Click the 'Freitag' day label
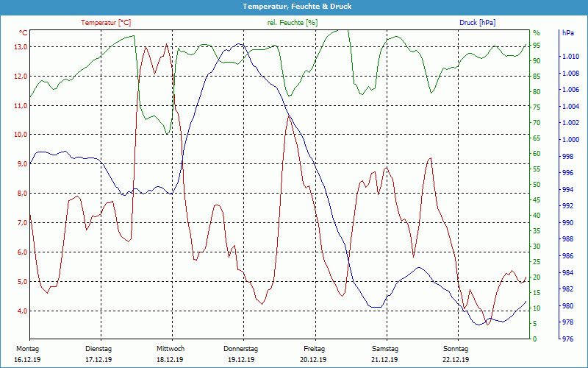This screenshot has height=368, width=588. coord(315,349)
